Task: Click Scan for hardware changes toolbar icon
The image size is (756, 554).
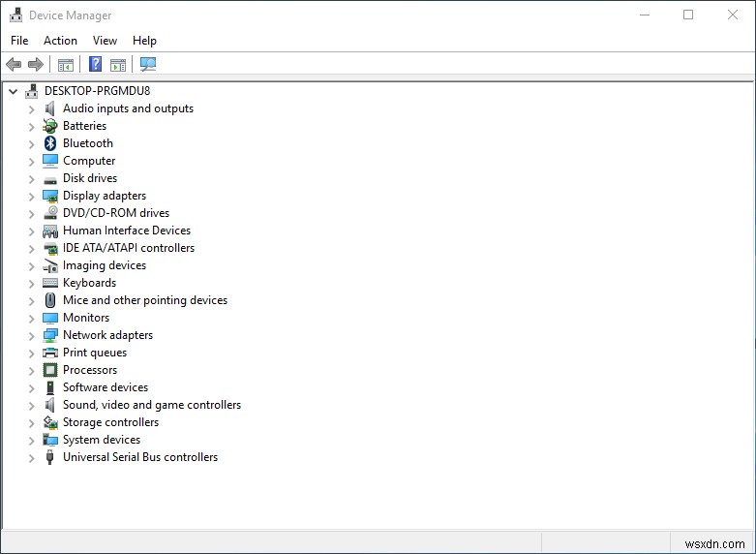Action: click(147, 64)
